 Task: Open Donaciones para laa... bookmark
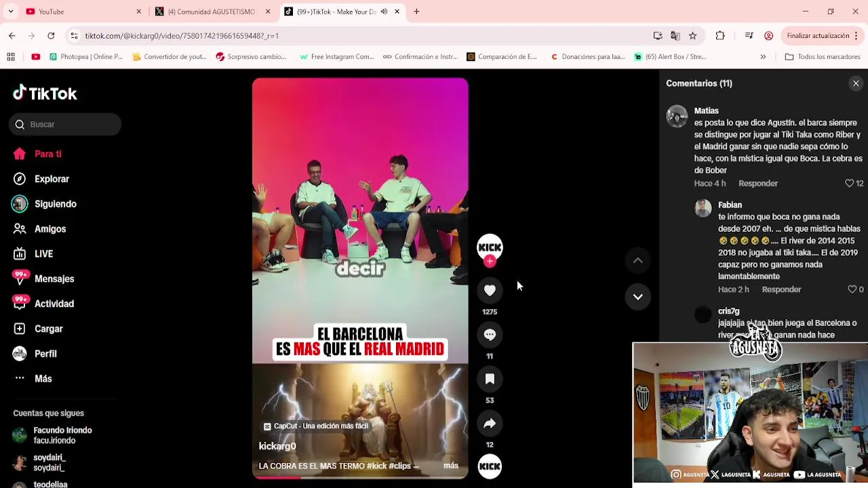point(587,57)
